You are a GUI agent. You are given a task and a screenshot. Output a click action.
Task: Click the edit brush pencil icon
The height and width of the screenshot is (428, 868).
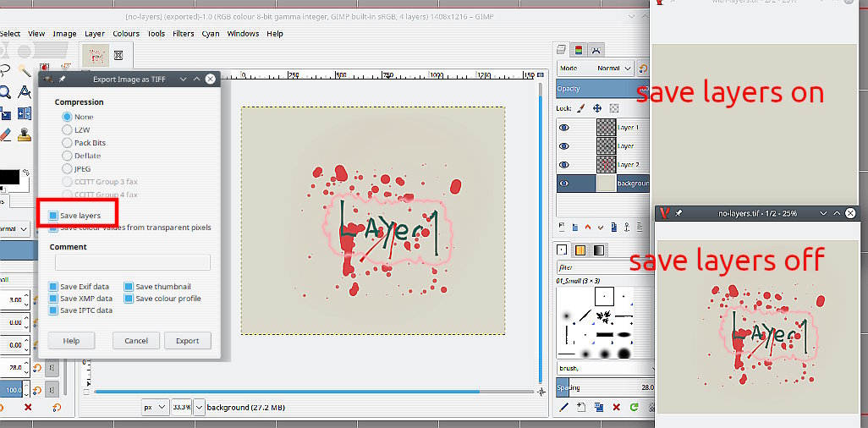coord(564,407)
